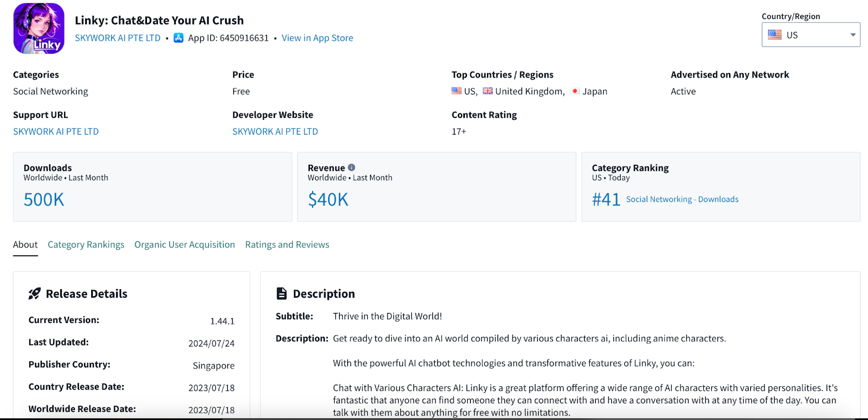Click the US flag in Top Countries
Screen dimensions: 868x420
click(x=457, y=91)
